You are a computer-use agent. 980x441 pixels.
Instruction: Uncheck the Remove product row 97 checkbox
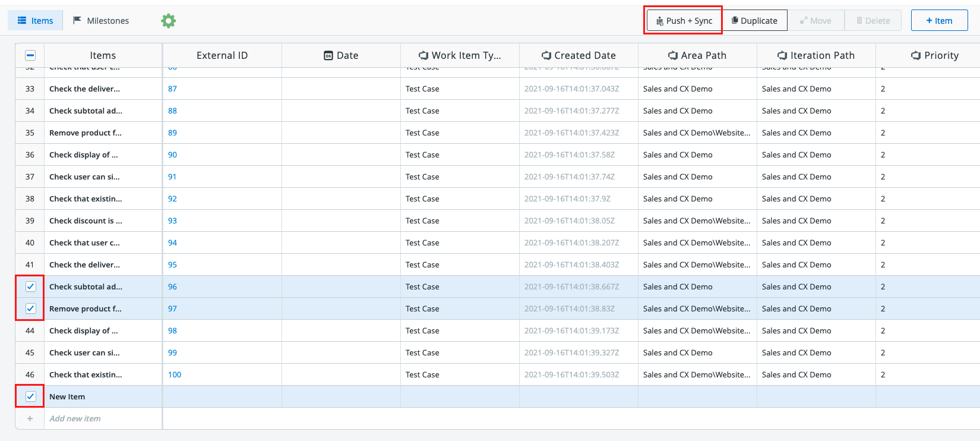click(30, 308)
